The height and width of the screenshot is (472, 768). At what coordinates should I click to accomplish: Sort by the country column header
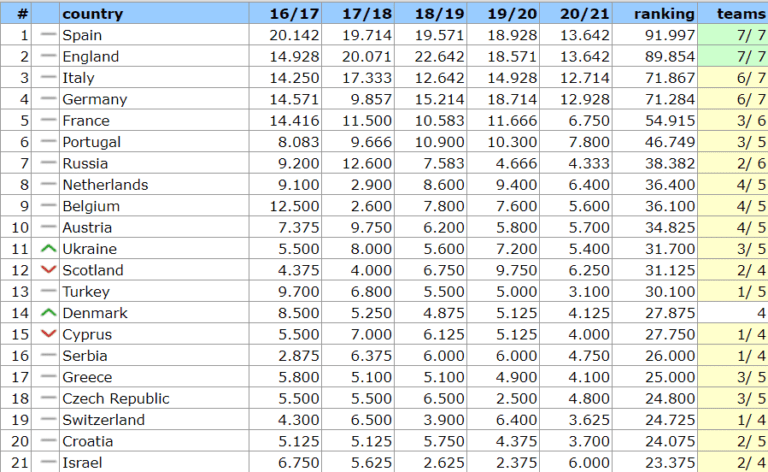[x=92, y=14]
